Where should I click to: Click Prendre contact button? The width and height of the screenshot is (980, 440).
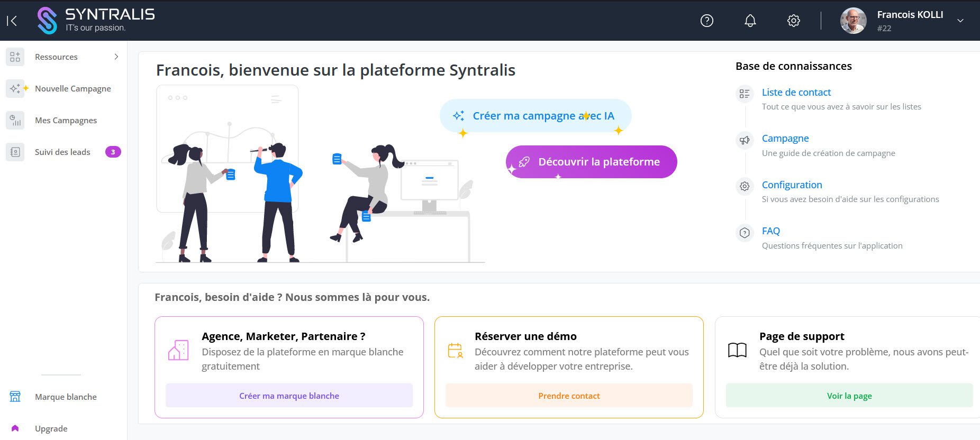[569, 396]
